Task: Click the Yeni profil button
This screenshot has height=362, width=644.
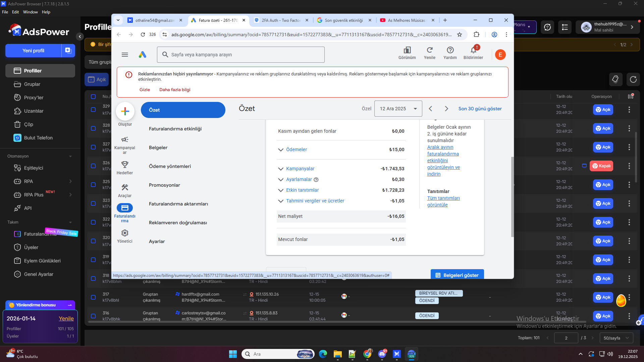Action: (x=33, y=51)
